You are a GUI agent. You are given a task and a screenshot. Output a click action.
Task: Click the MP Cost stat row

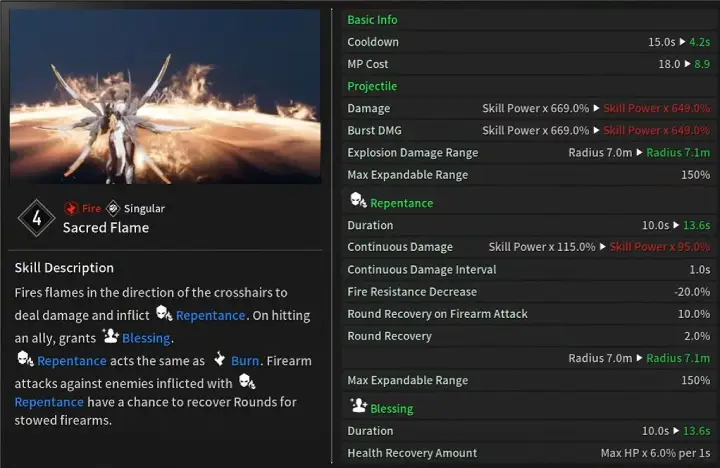528,64
